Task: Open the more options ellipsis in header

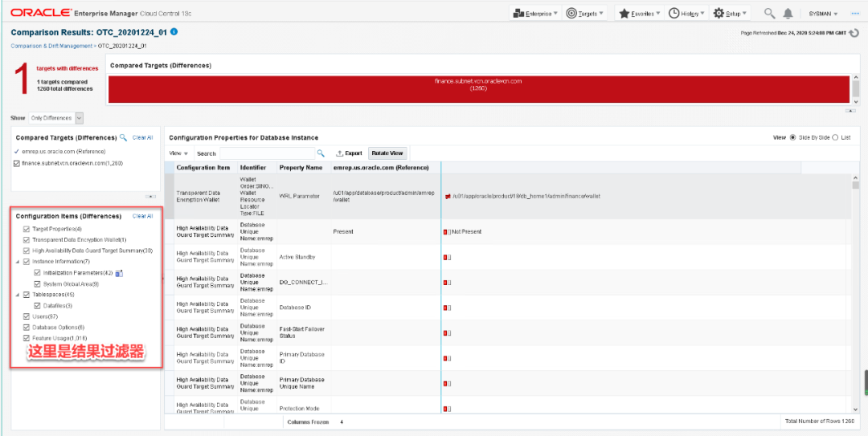Action: tap(854, 14)
